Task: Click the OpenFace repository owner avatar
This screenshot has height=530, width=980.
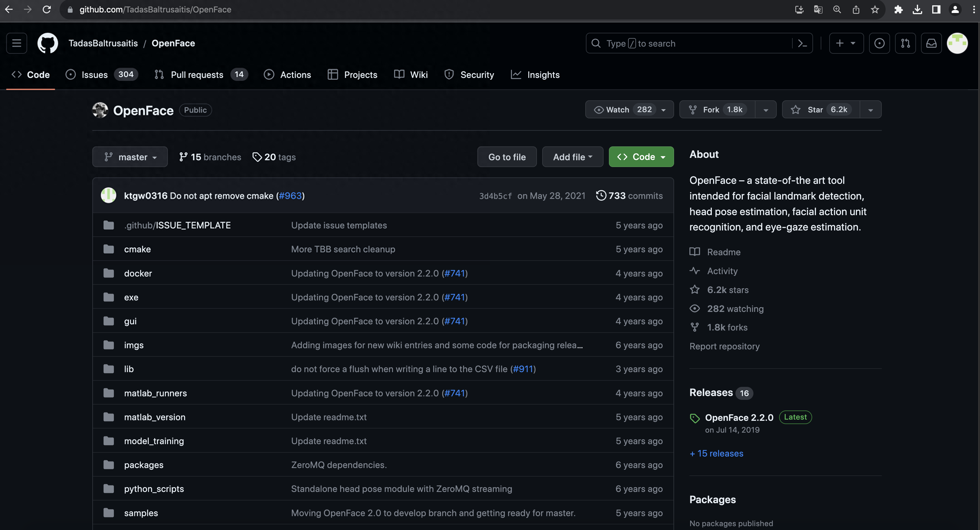Action: [x=100, y=110]
